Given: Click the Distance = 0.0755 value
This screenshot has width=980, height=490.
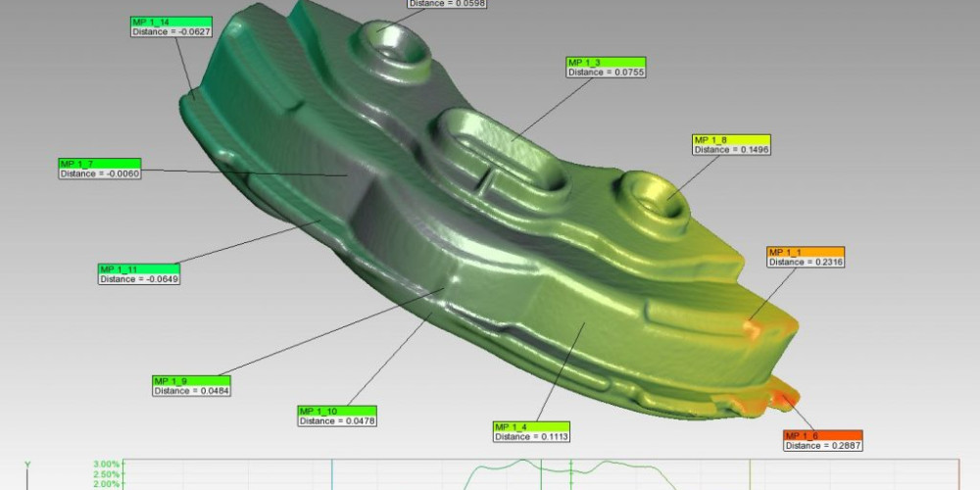Looking at the screenshot, I should tap(607, 73).
